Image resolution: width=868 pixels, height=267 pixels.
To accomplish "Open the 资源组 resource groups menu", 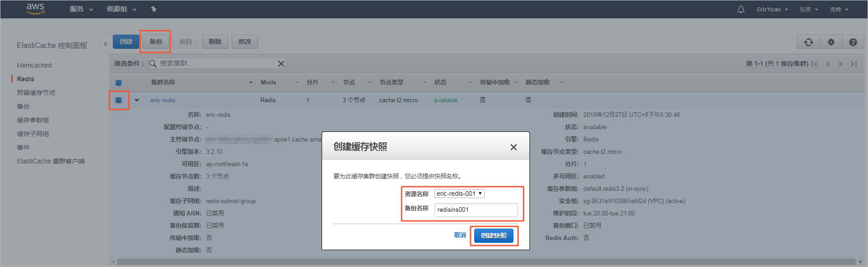I will (x=122, y=9).
